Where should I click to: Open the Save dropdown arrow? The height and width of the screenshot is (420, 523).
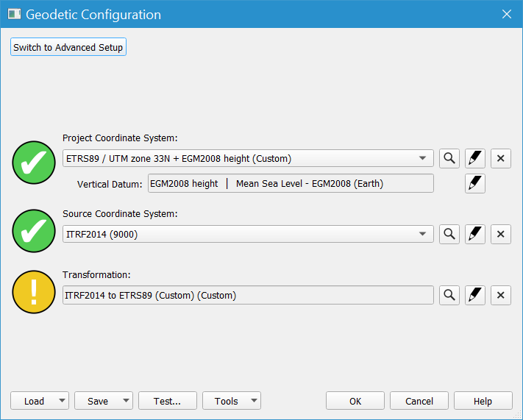click(x=126, y=401)
